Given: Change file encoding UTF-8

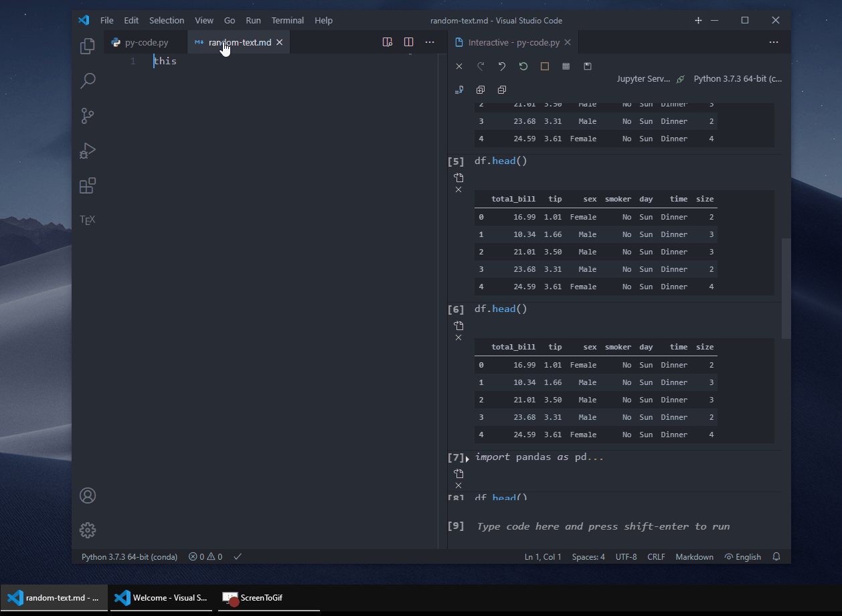Looking at the screenshot, I should point(626,556).
